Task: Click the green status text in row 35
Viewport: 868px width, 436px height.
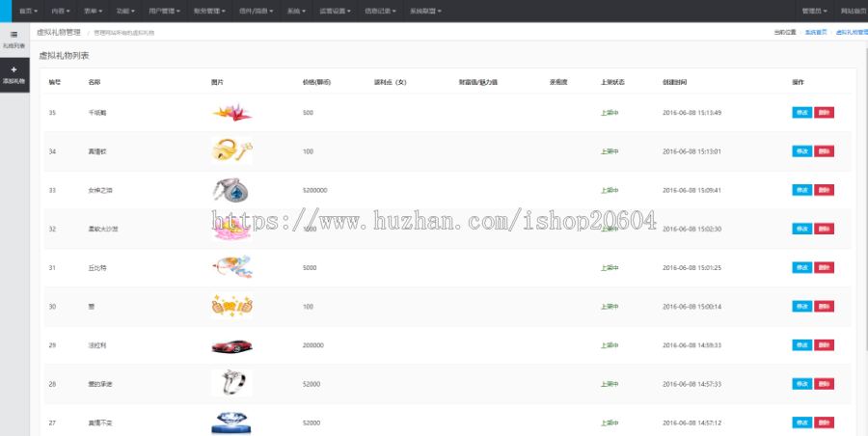Action: tap(610, 113)
